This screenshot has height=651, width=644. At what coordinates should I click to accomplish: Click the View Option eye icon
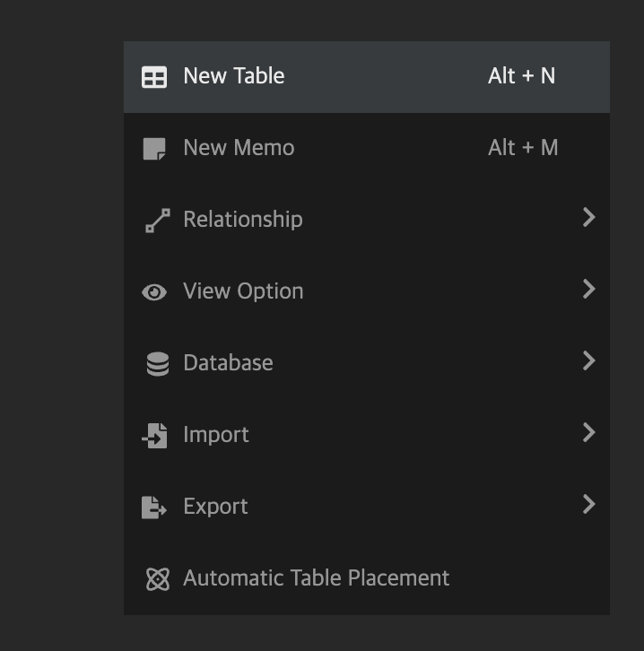[x=154, y=292]
